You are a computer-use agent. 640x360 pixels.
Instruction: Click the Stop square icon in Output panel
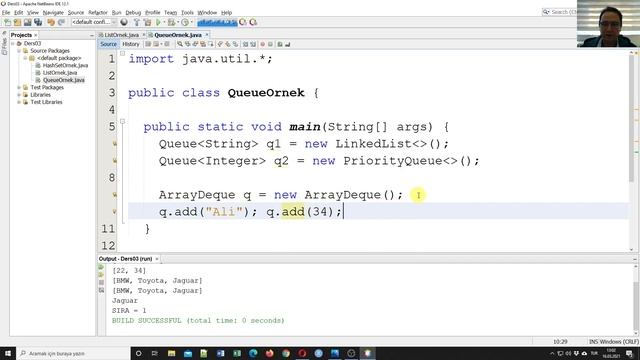click(x=101, y=282)
